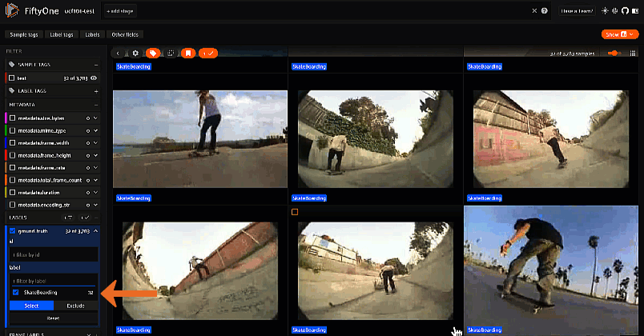The image size is (644, 336).
Task: Open the grid layout icon
Action: pyautogui.click(x=633, y=54)
